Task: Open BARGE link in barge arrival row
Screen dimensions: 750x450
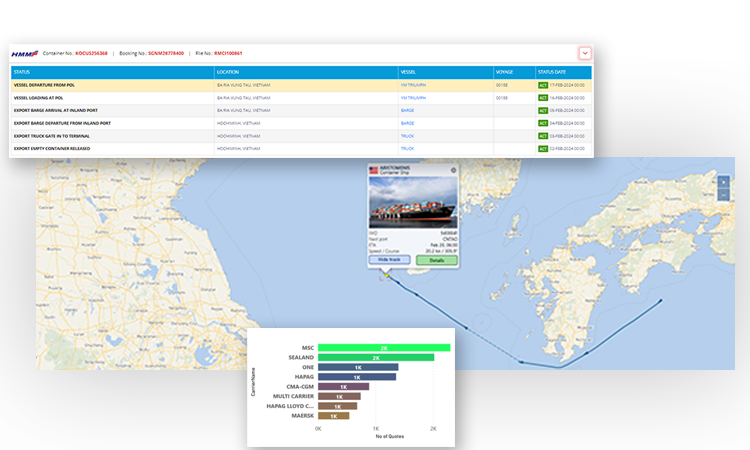Action: (x=407, y=110)
